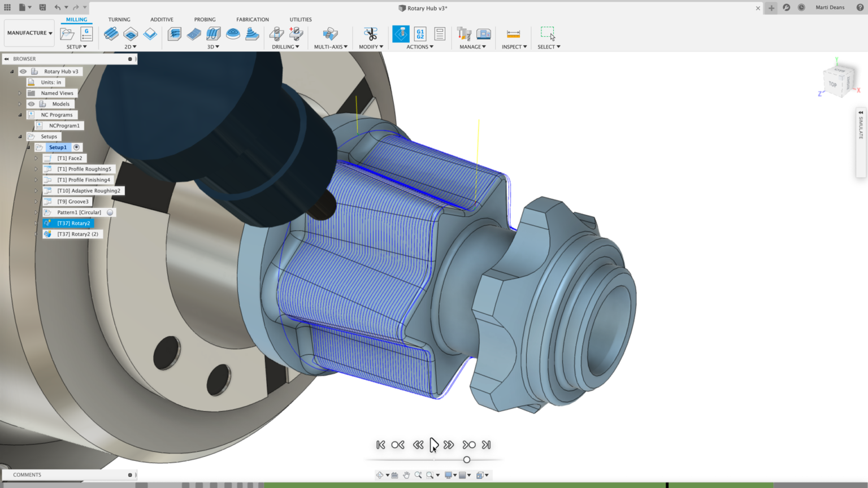Select the Modify scissors icon

point(370,33)
